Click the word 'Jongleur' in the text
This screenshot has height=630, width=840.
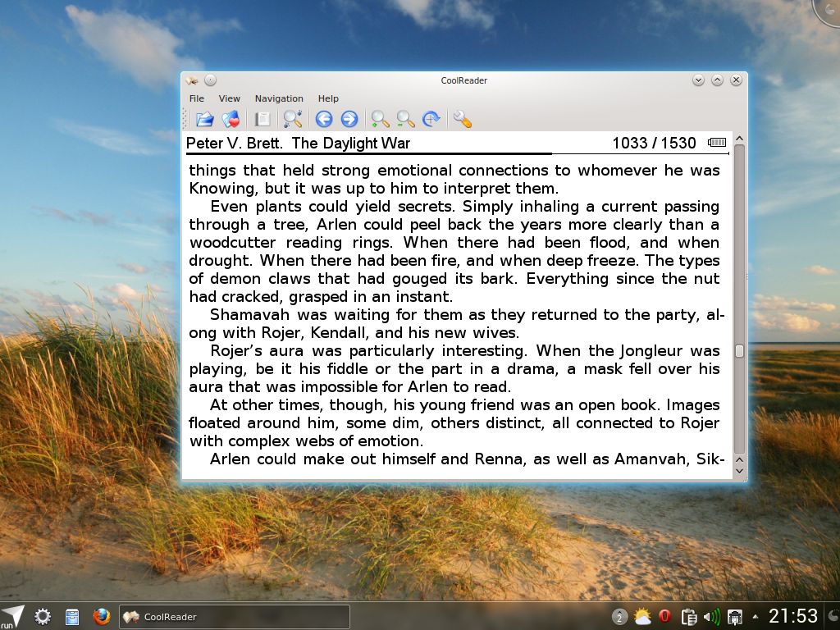(x=651, y=351)
